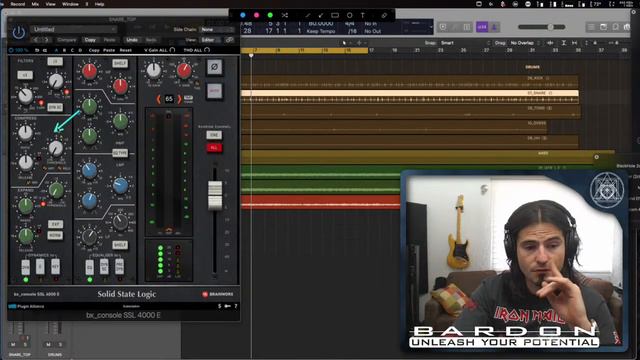Select the eraser annotation tool
This screenshot has width=640, height=360.
pyautogui.click(x=384, y=15)
